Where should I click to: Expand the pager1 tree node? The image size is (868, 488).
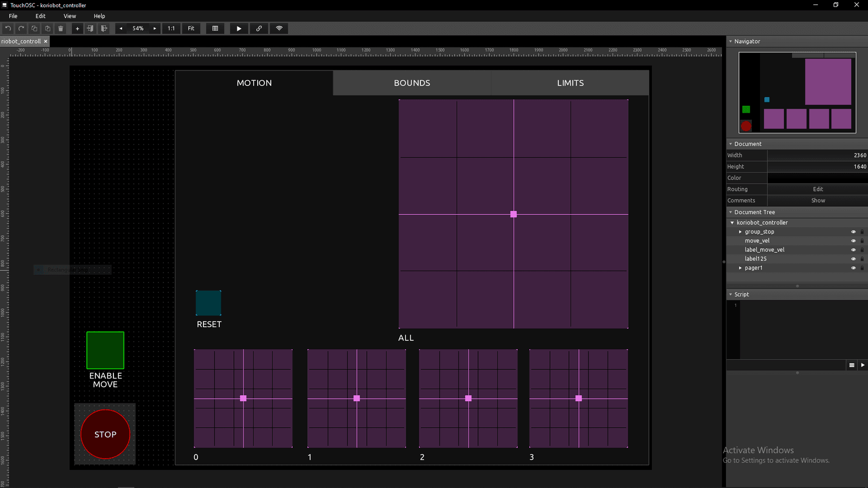coord(740,268)
